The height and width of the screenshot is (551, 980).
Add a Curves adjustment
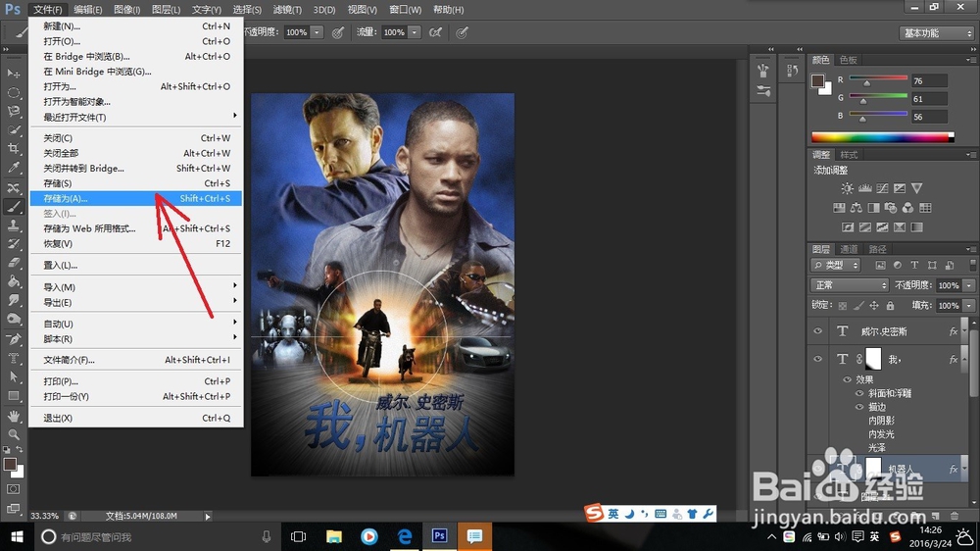pyautogui.click(x=882, y=188)
